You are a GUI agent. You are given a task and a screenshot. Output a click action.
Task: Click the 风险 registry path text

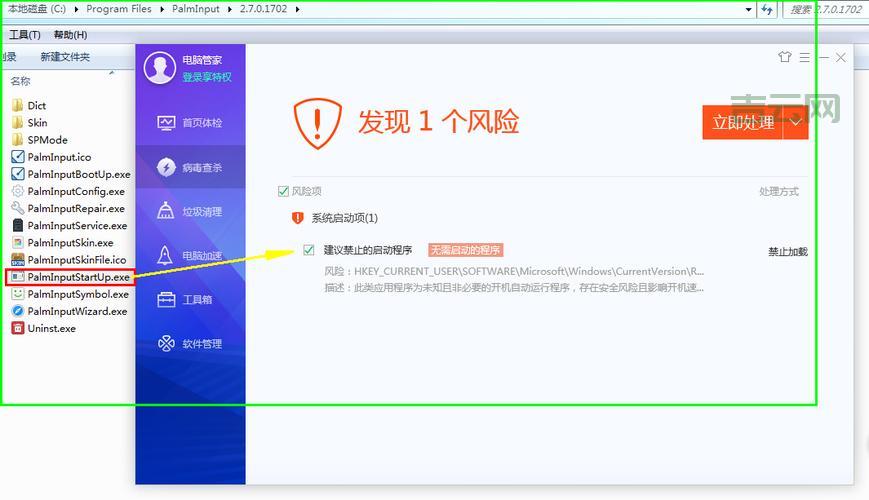point(514,271)
